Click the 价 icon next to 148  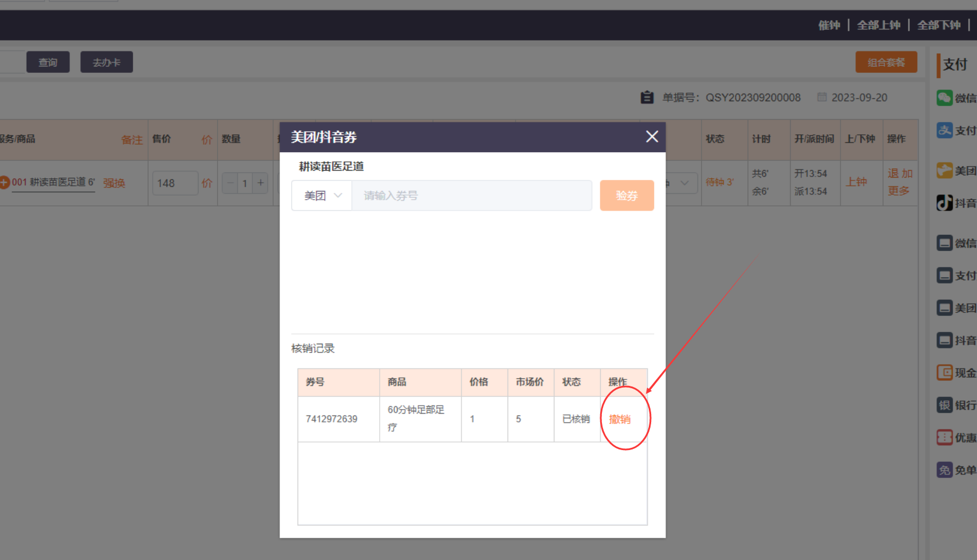(207, 183)
